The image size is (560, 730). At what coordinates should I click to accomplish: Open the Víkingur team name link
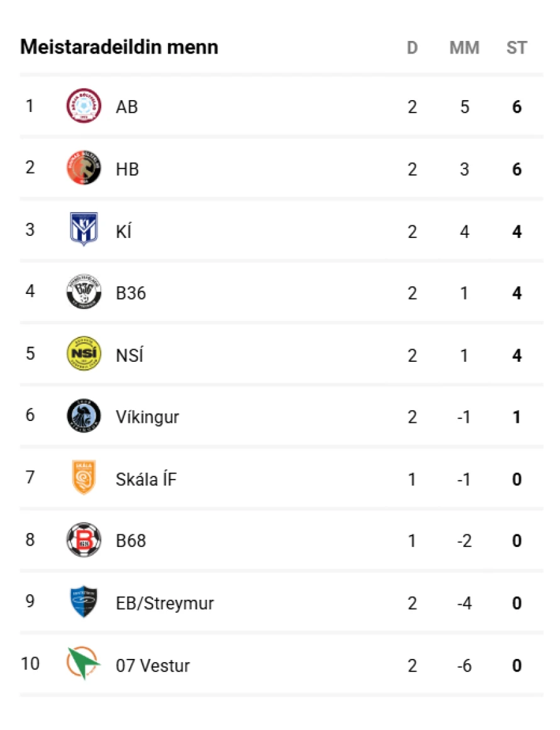(147, 417)
